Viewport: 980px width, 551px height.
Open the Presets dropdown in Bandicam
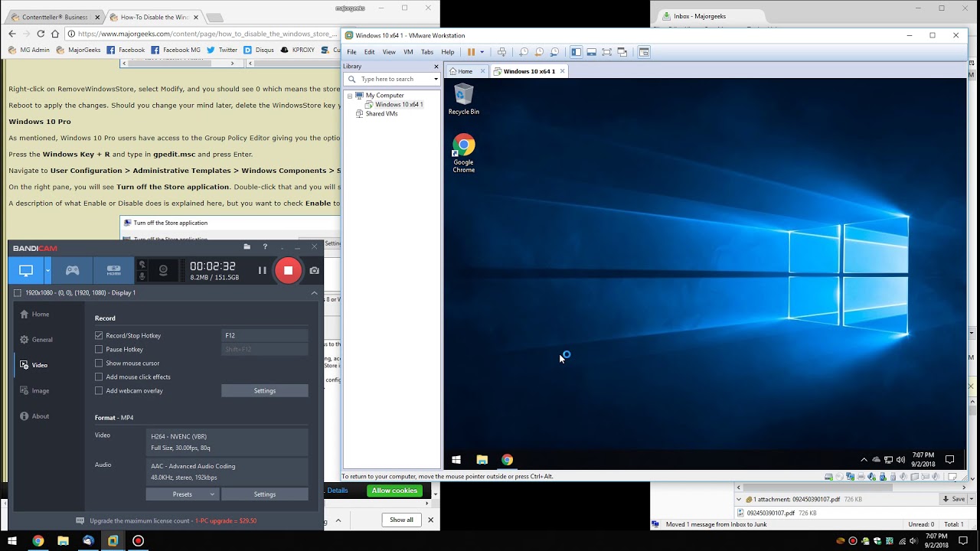pyautogui.click(x=182, y=494)
